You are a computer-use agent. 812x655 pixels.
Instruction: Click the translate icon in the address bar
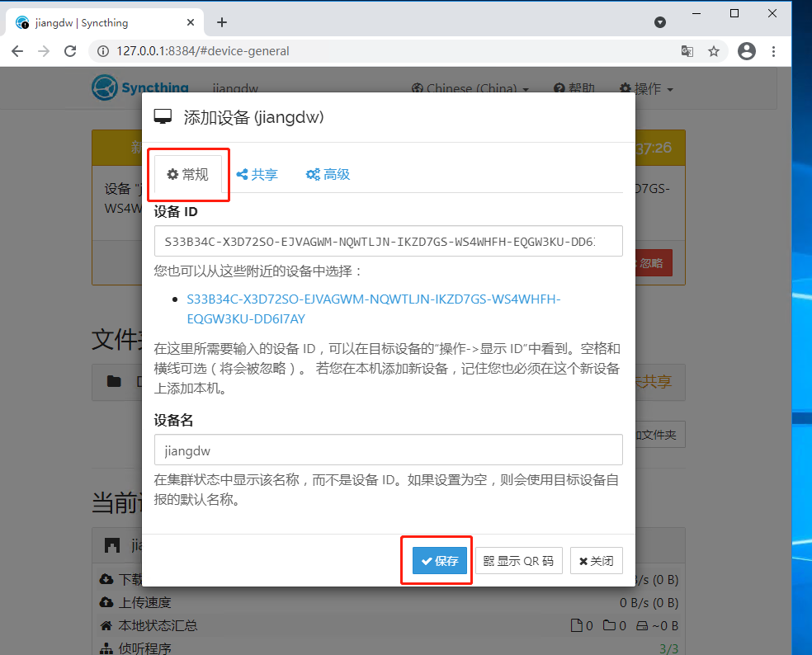tap(687, 50)
